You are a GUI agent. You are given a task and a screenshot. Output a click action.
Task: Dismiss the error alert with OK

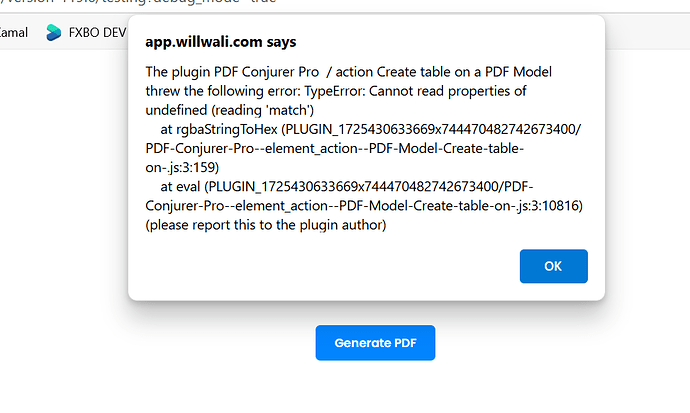[553, 266]
